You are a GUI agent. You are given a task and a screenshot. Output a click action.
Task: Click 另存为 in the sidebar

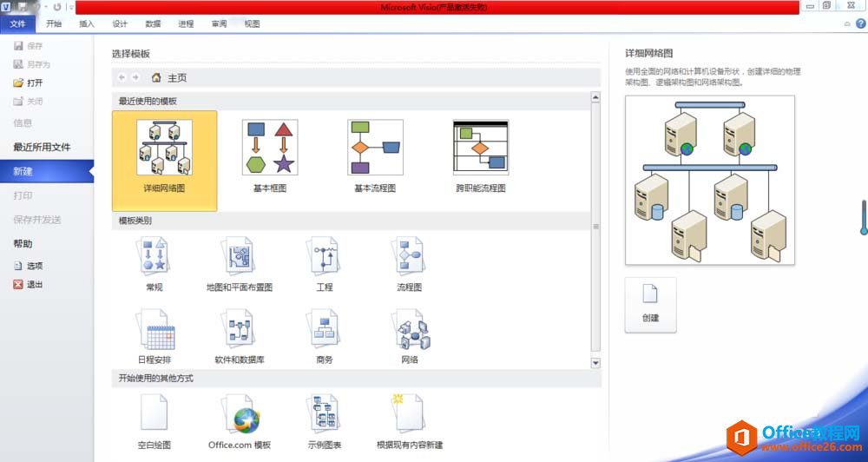pyautogui.click(x=31, y=64)
